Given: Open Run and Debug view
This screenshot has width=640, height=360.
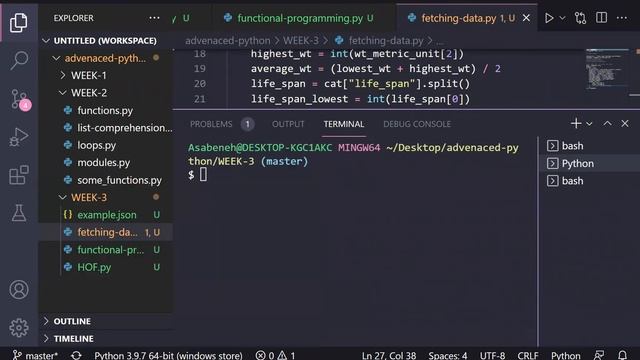Looking at the screenshot, I should pyautogui.click(x=19, y=137).
